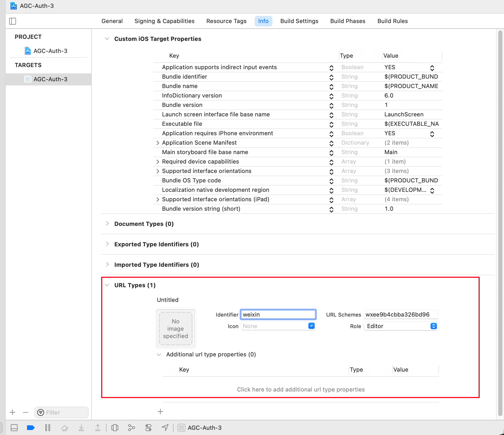Open the debug memory graph icon
Image resolution: width=504 pixels, height=435 pixels.
point(131,428)
